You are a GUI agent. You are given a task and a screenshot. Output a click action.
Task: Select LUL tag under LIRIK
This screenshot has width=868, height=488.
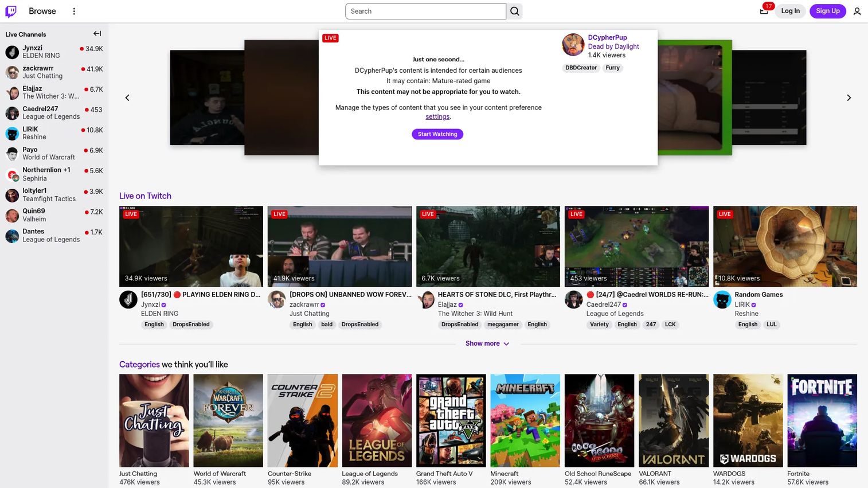pos(772,325)
